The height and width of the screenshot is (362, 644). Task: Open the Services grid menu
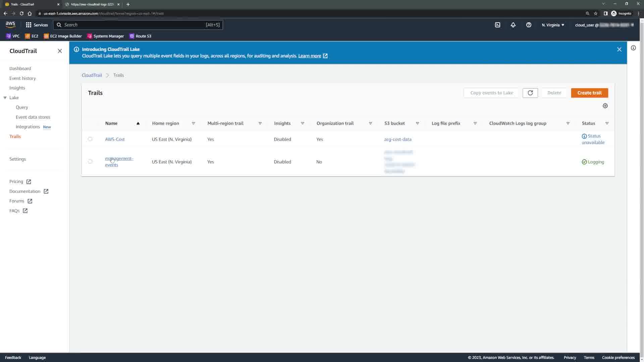(x=29, y=25)
